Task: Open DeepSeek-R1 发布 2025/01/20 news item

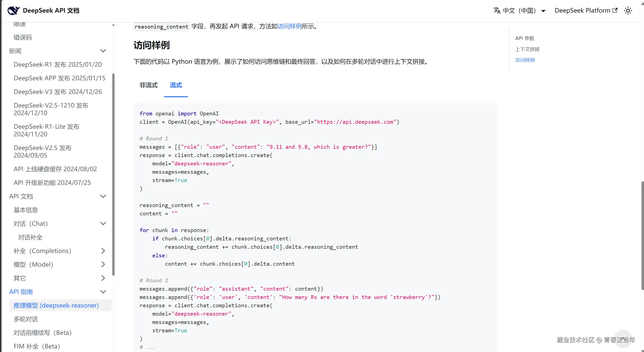Action: tap(58, 64)
